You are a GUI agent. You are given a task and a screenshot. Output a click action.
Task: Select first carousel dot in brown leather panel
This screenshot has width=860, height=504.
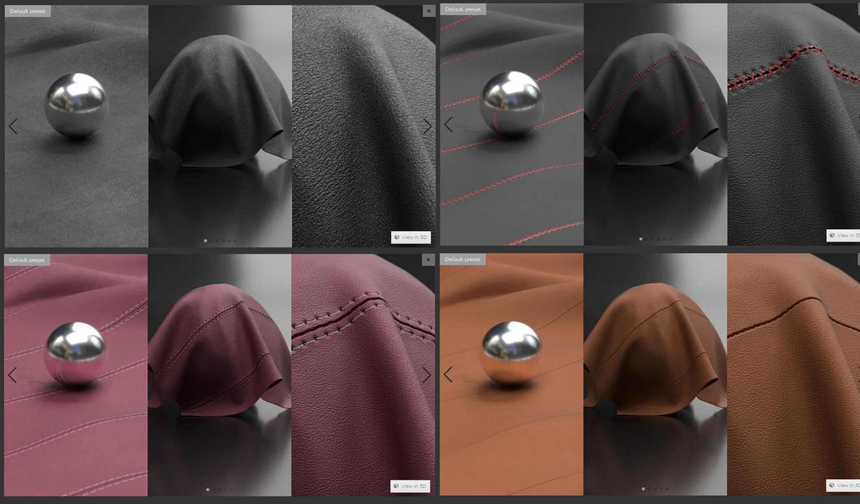[x=643, y=489]
